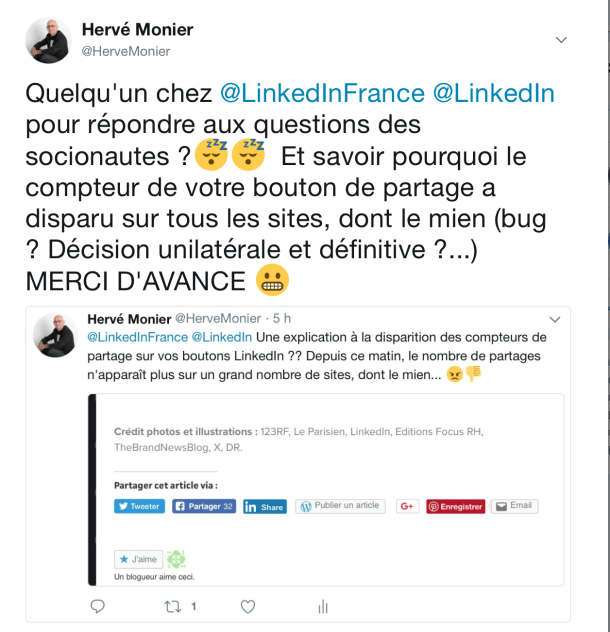
Task: Open the @LinkedIn mention in main tweet
Action: coord(493,93)
